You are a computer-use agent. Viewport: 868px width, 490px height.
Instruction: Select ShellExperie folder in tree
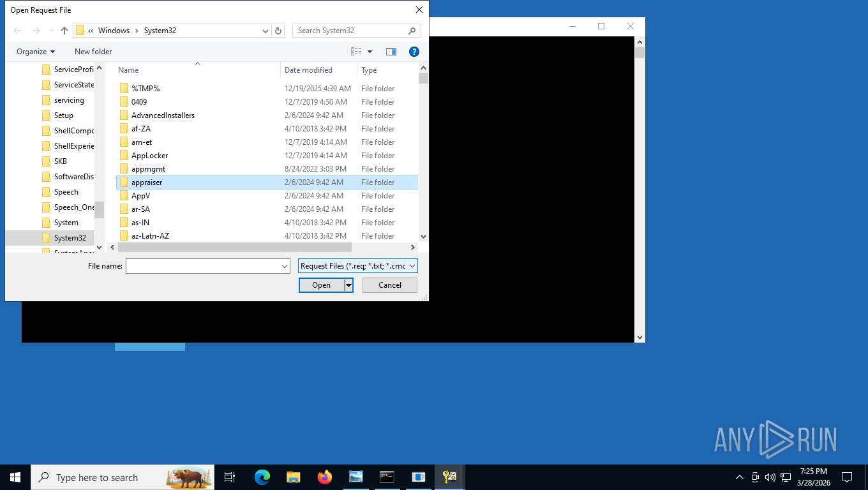pos(68,146)
